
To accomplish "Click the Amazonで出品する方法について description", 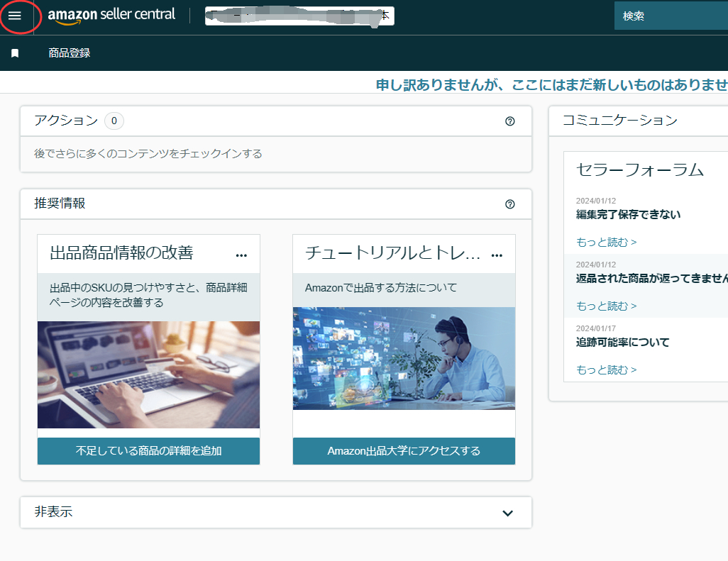I will pyautogui.click(x=381, y=288).
